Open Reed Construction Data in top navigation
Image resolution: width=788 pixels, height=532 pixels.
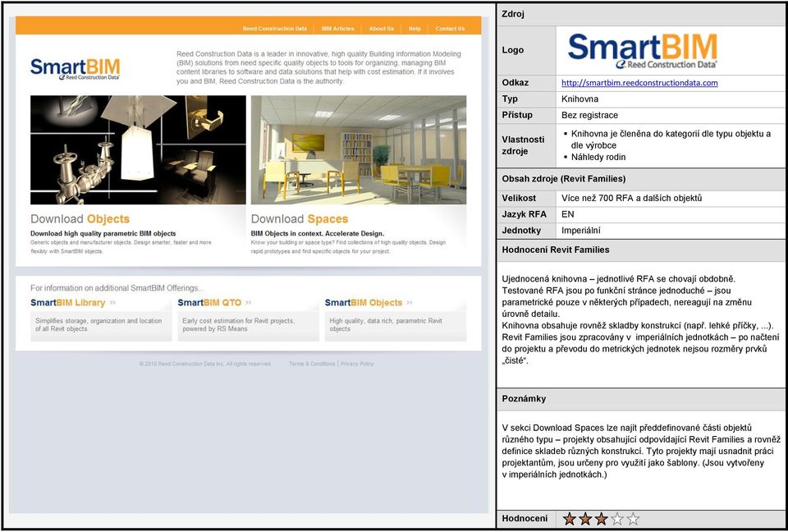tap(275, 29)
